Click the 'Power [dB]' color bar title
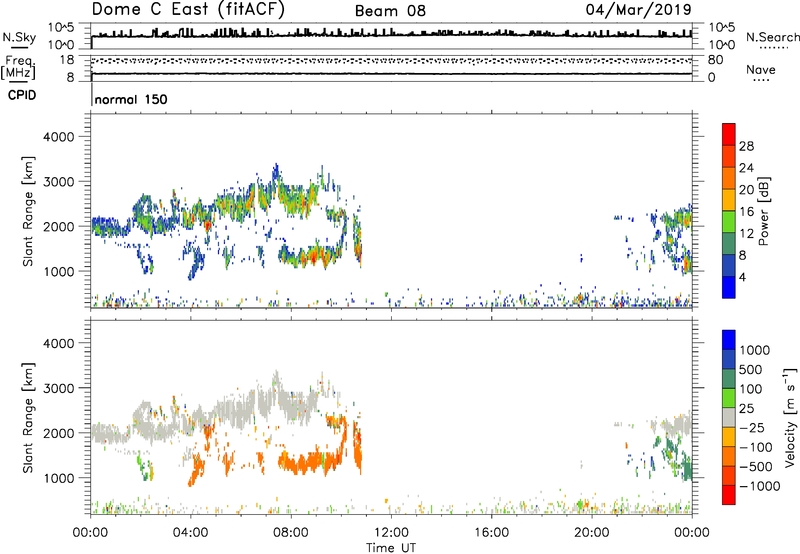The image size is (800, 554). click(763, 211)
